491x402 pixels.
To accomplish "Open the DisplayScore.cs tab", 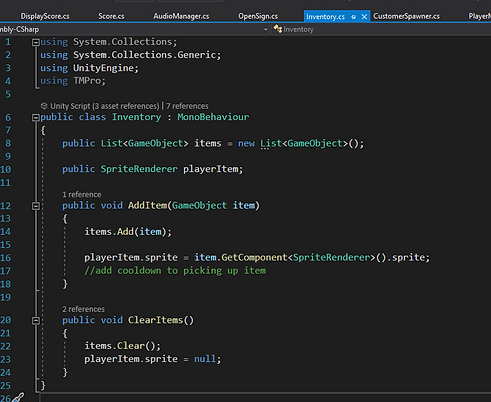I will tap(45, 16).
